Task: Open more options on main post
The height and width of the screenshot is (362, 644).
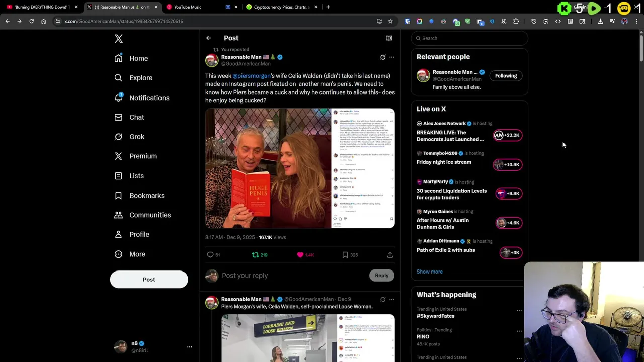Action: pos(392,57)
